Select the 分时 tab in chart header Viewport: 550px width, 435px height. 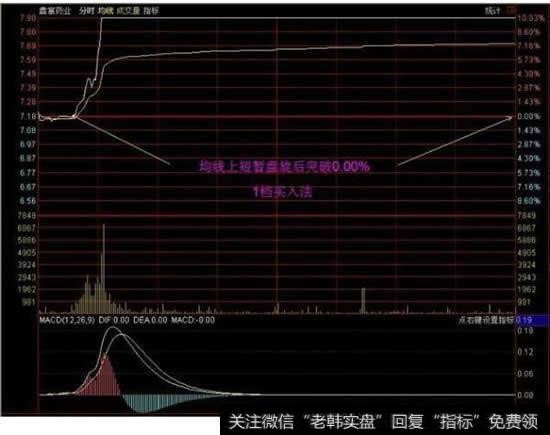(x=86, y=11)
